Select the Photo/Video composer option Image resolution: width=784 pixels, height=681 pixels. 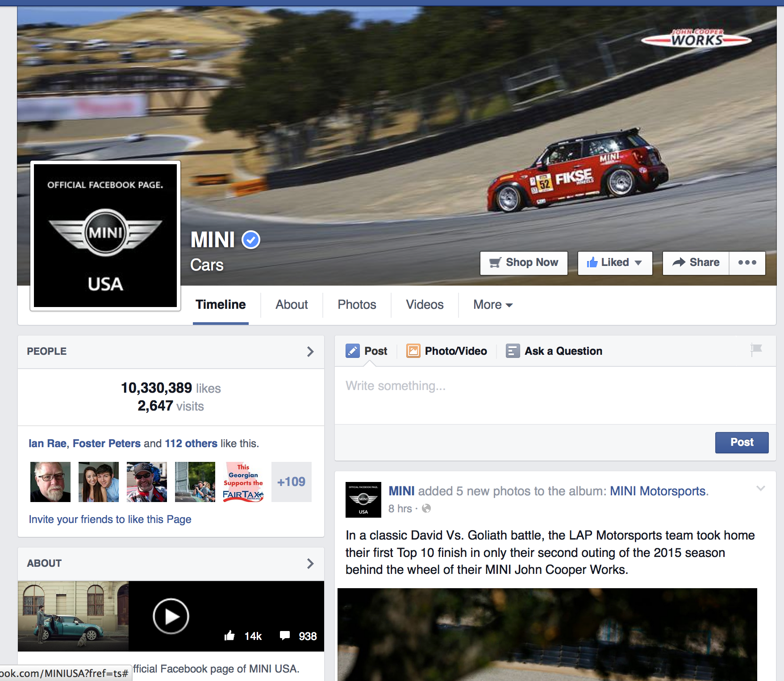pyautogui.click(x=446, y=351)
